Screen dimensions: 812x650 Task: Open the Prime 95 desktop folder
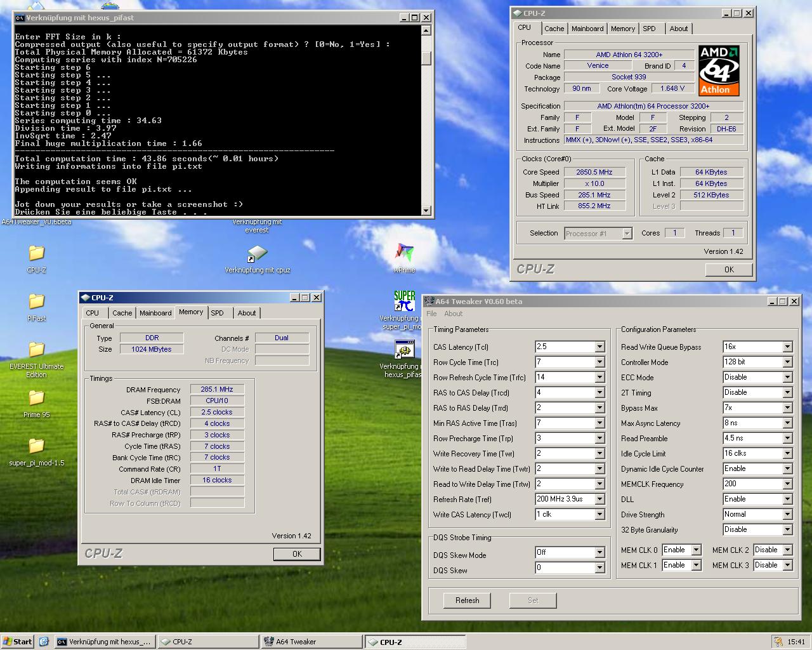(36, 398)
